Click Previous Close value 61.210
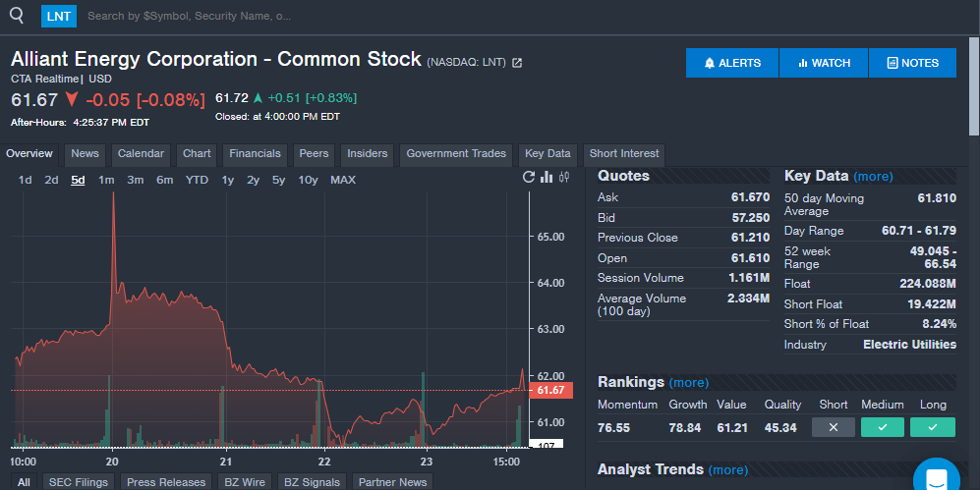This screenshot has width=980, height=490. [x=750, y=238]
